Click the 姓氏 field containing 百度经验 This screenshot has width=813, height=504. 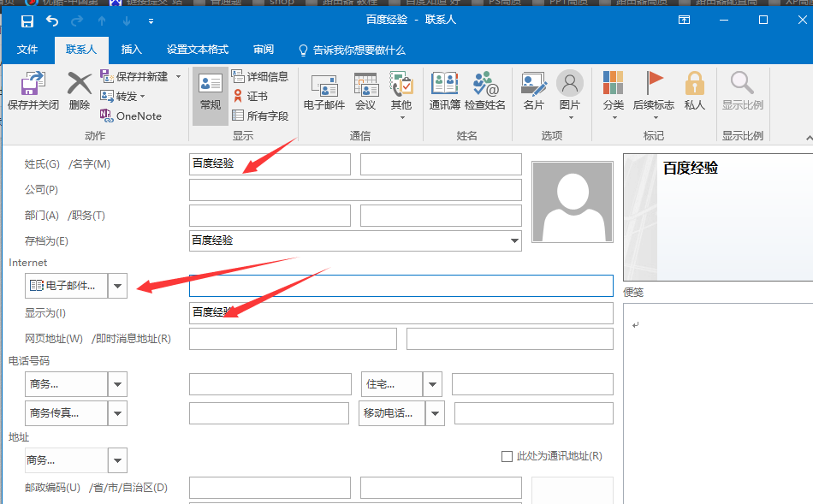(x=270, y=163)
